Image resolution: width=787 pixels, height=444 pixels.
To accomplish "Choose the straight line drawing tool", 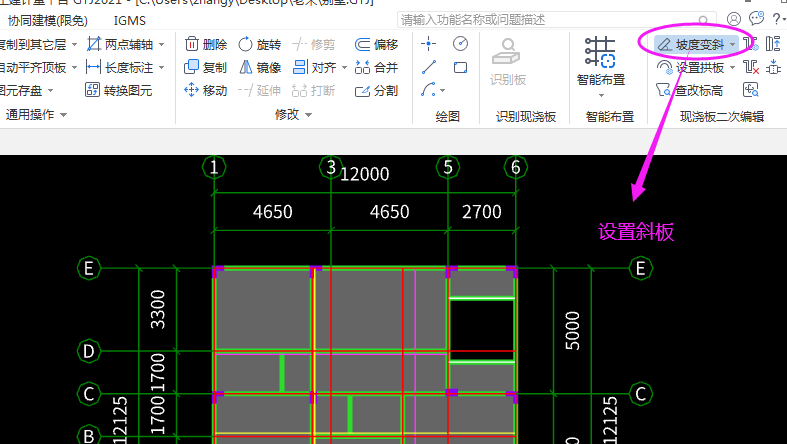I will pyautogui.click(x=428, y=67).
